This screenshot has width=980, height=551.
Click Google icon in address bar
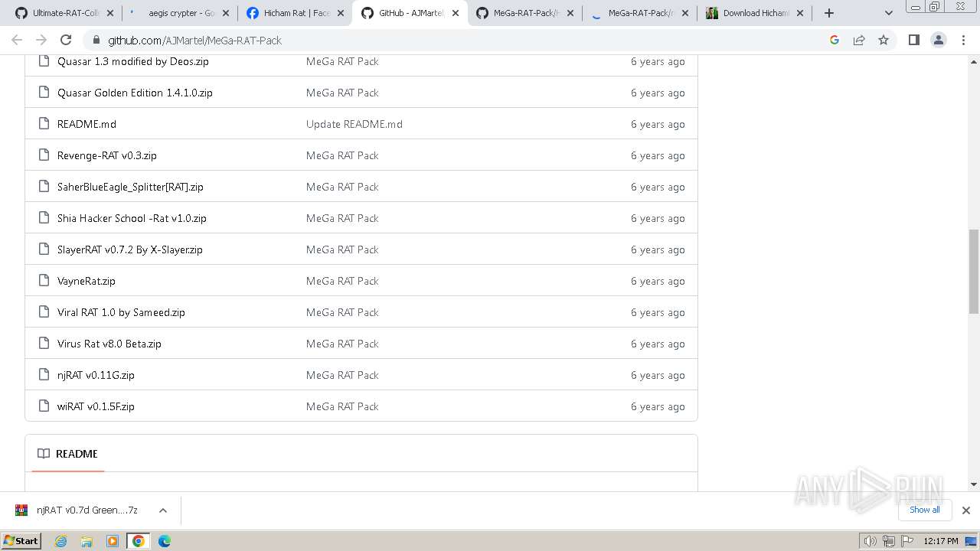click(835, 40)
